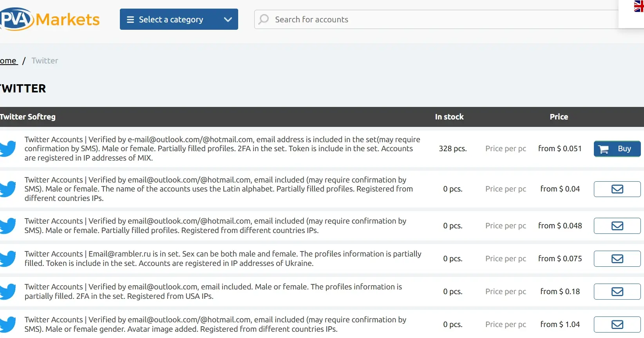Click envelope notify button for $0.075 accounts

pos(617,259)
